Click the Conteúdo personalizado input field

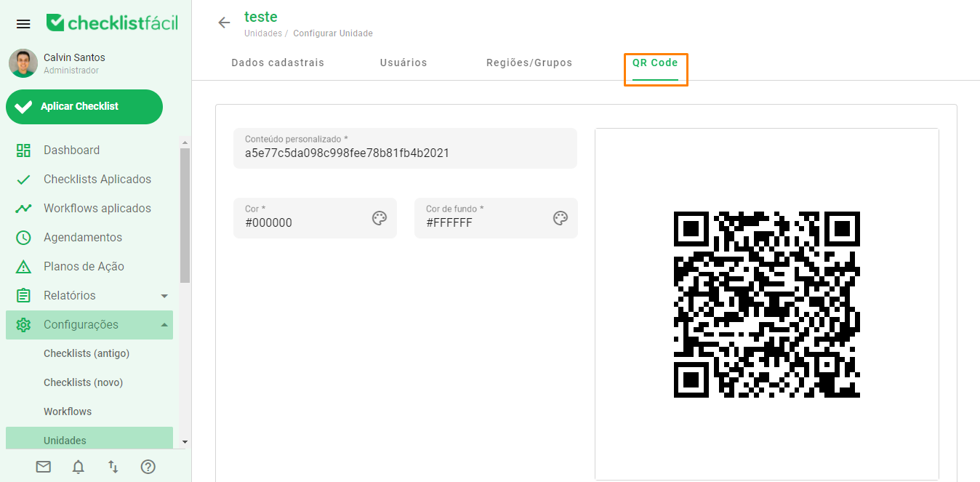point(405,148)
